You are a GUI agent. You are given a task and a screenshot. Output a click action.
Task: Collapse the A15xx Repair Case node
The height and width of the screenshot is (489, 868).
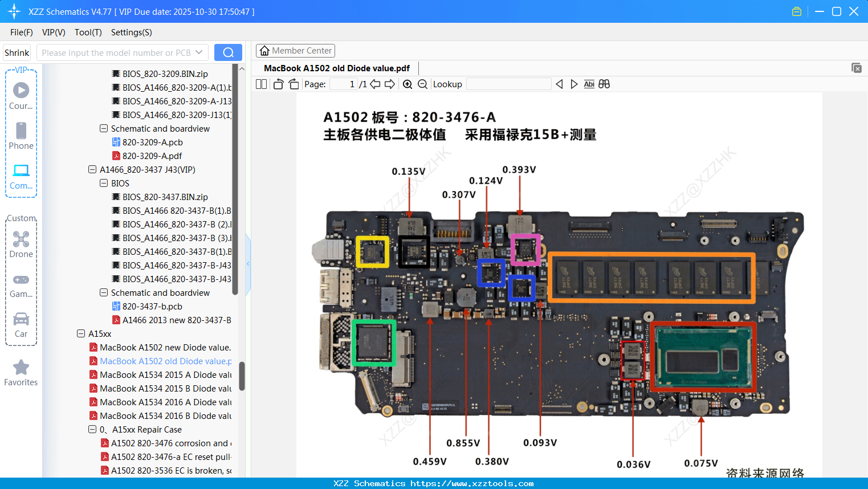click(92, 429)
